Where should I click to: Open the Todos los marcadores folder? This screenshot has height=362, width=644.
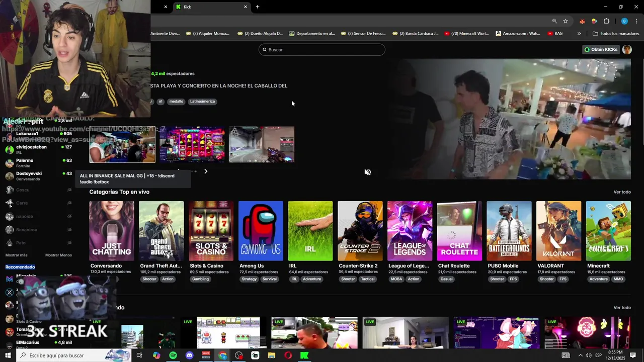coord(616,34)
